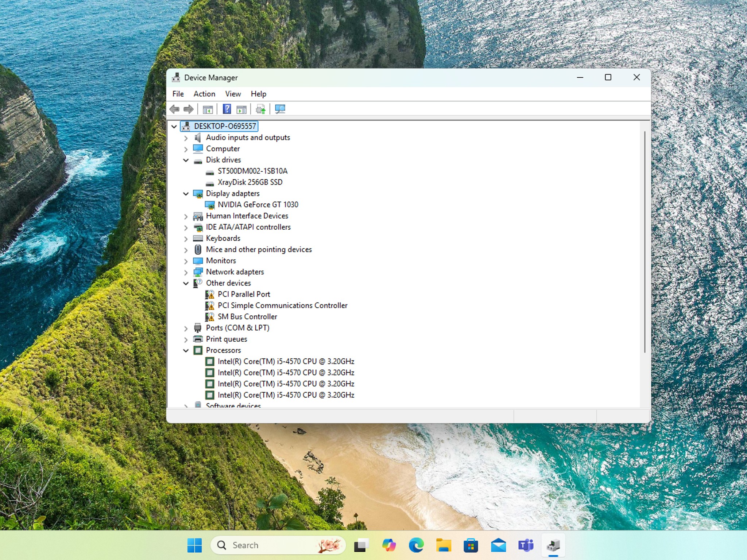
Task: Collapse the Disk drives category
Action: point(186,160)
